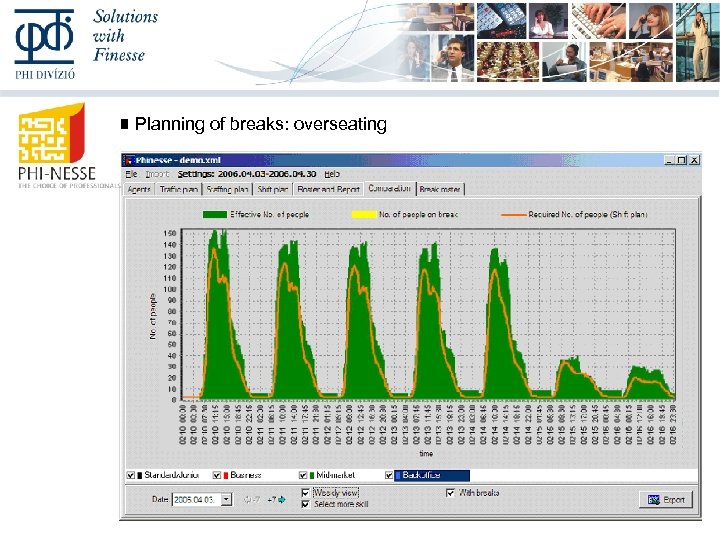Open the Settings menu showing date range
Screen dimensions: 720x540
click(x=247, y=174)
